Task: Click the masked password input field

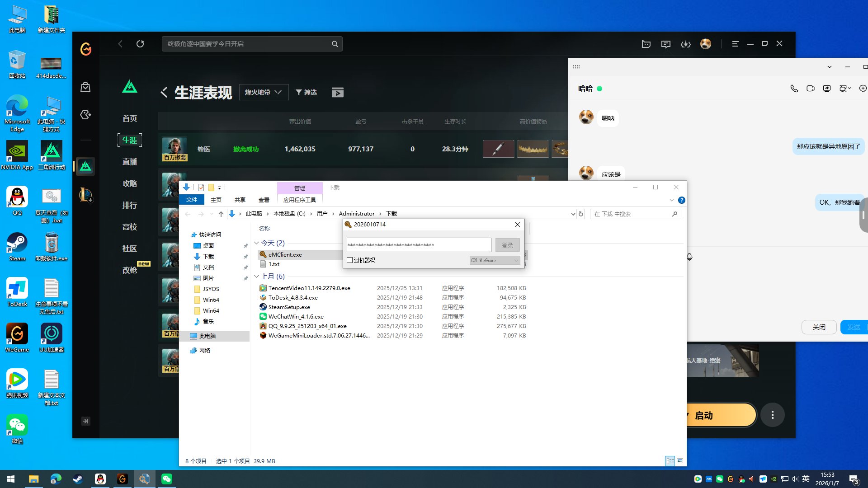Action: [418, 245]
